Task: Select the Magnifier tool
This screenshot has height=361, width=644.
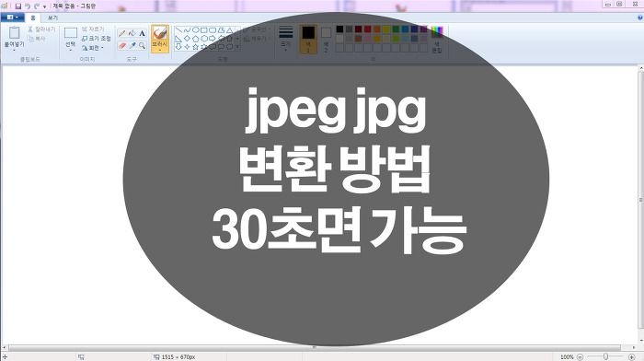Action: [142, 45]
